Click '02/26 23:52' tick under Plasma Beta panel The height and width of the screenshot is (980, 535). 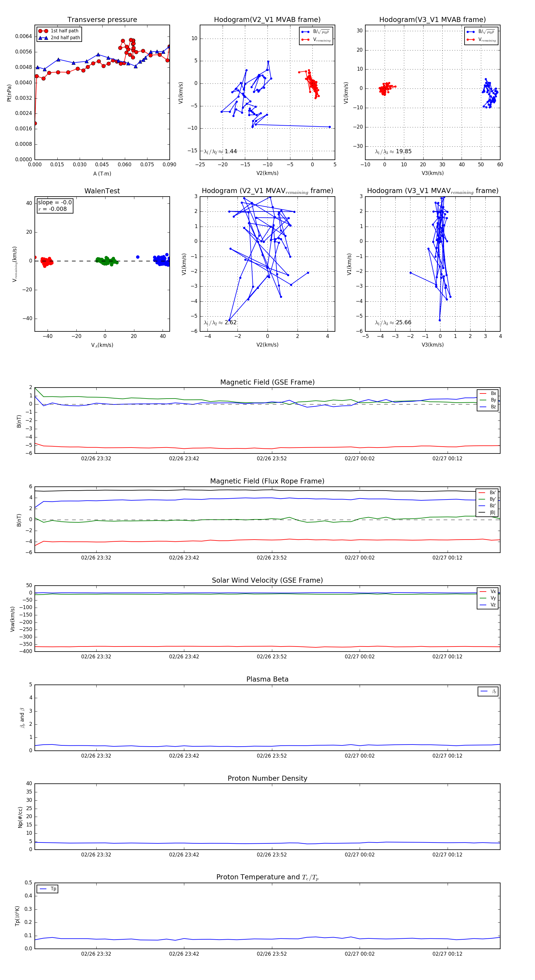[271, 755]
